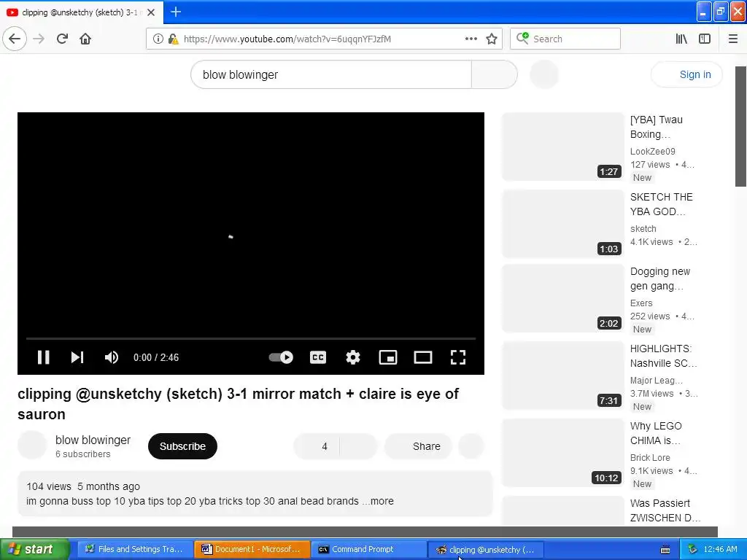Viewport: 747px width, 560px height.
Task: Click the Brick Lore channel name
Action: click(650, 458)
